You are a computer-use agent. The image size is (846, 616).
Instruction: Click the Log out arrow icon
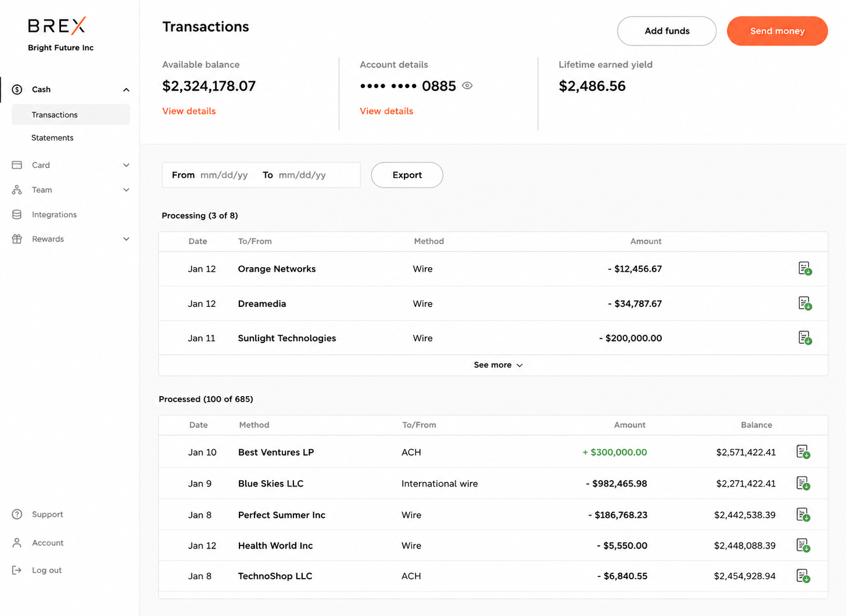point(17,571)
